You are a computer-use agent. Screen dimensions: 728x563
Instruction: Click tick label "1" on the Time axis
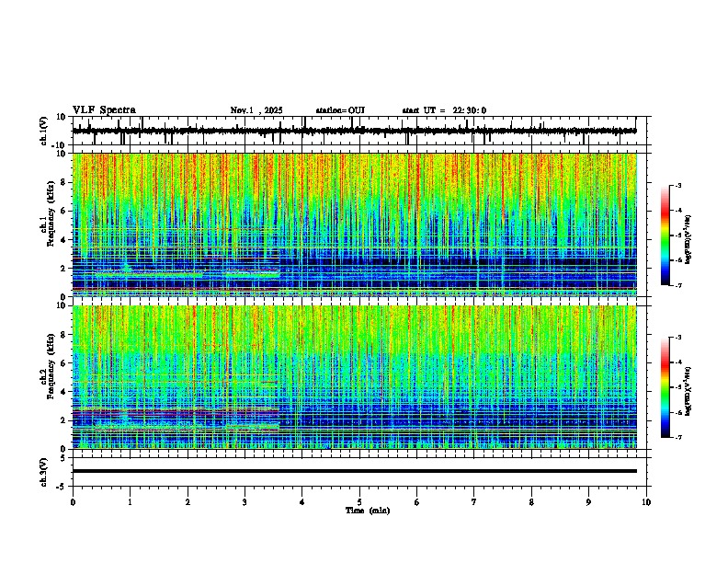[130, 502]
